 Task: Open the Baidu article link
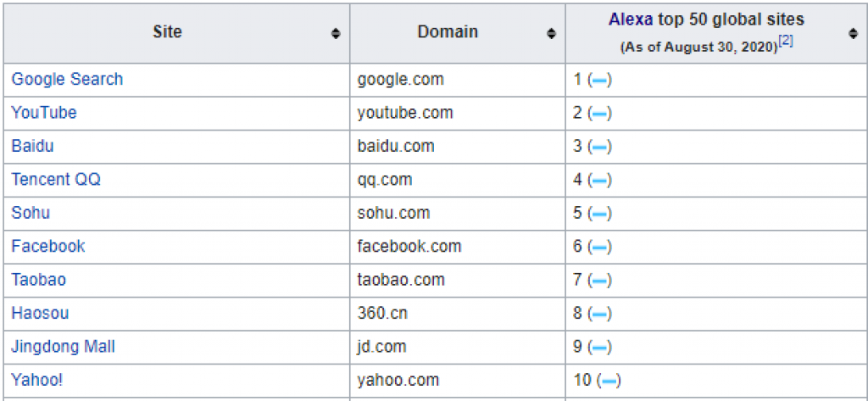point(32,146)
